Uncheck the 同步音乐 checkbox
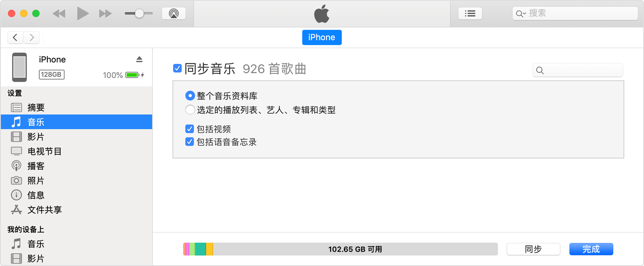This screenshot has height=266, width=644. pos(178,68)
